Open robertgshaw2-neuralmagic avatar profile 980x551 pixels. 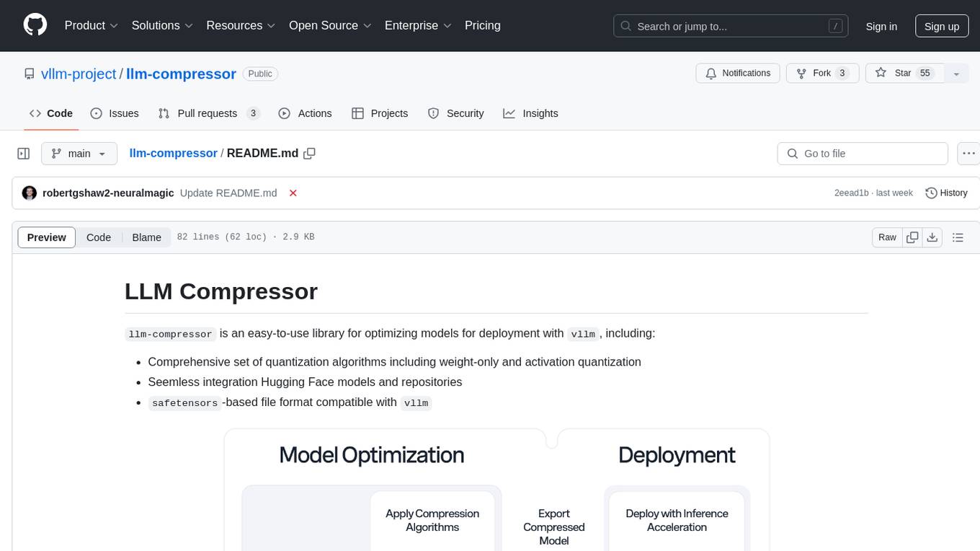(x=30, y=193)
